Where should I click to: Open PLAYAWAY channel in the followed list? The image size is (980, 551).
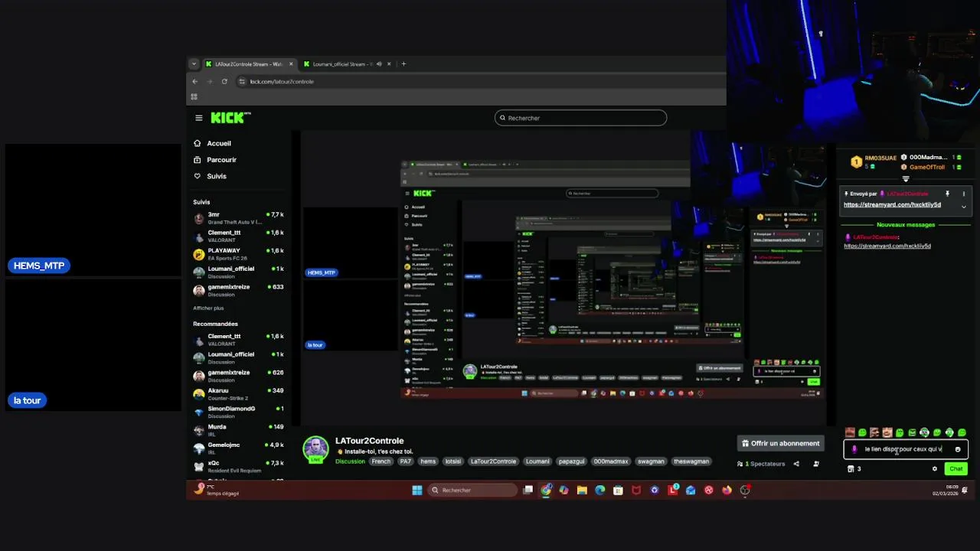(x=239, y=254)
